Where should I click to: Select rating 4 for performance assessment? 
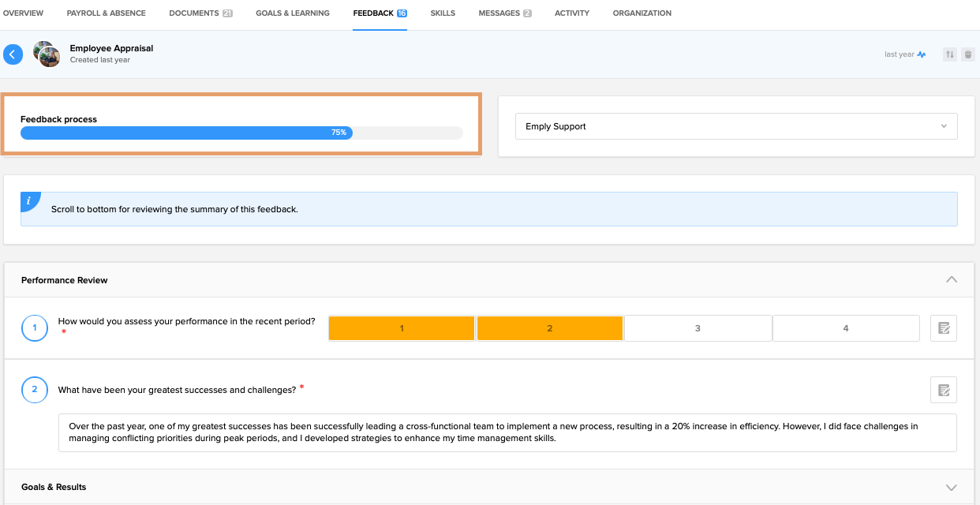pos(846,328)
